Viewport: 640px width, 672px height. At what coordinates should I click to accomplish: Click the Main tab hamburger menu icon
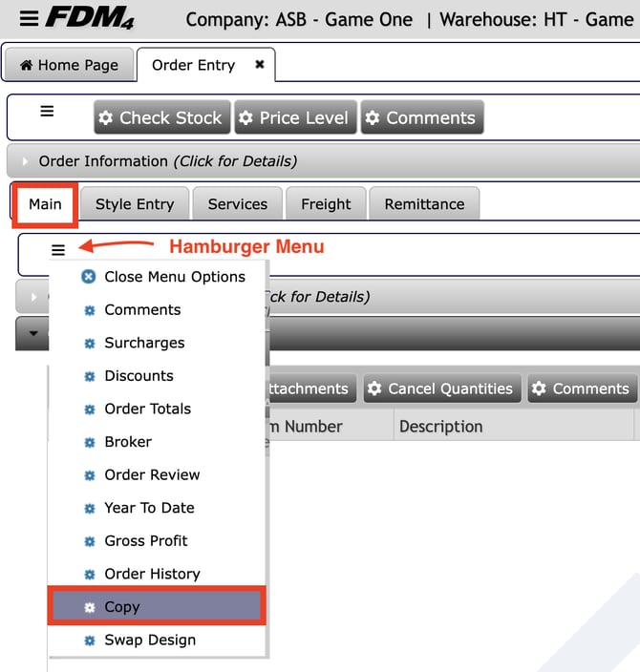pyautogui.click(x=58, y=250)
